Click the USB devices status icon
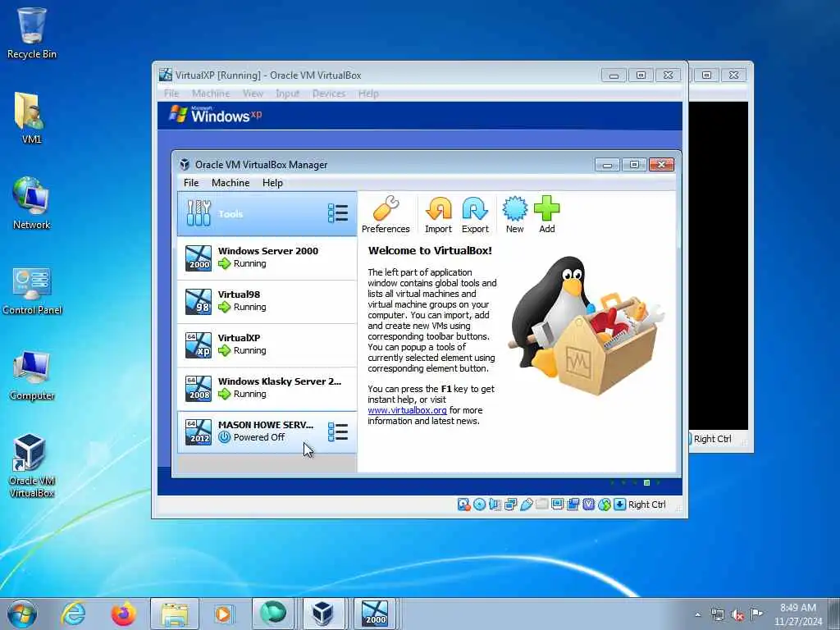 (526, 504)
